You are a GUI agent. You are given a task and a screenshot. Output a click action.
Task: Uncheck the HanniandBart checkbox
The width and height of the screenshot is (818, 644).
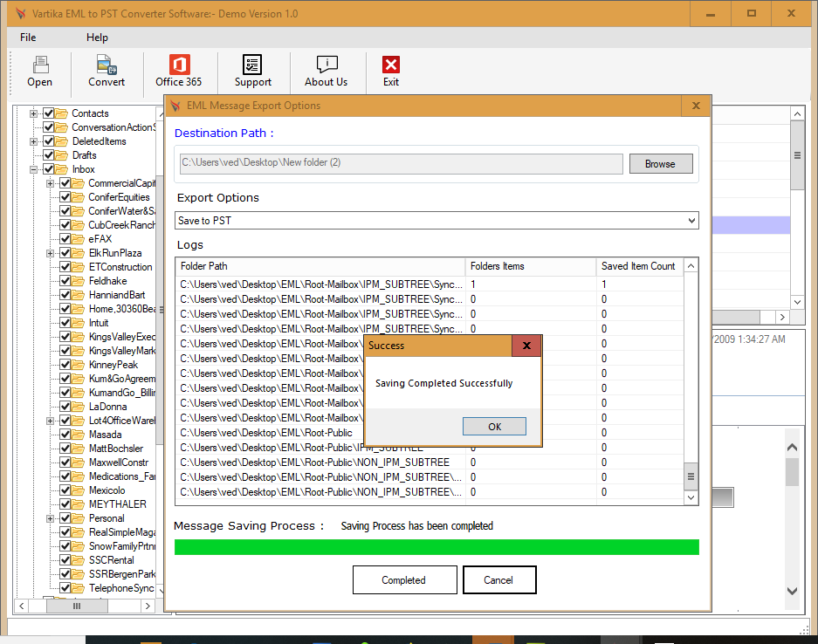(65, 295)
